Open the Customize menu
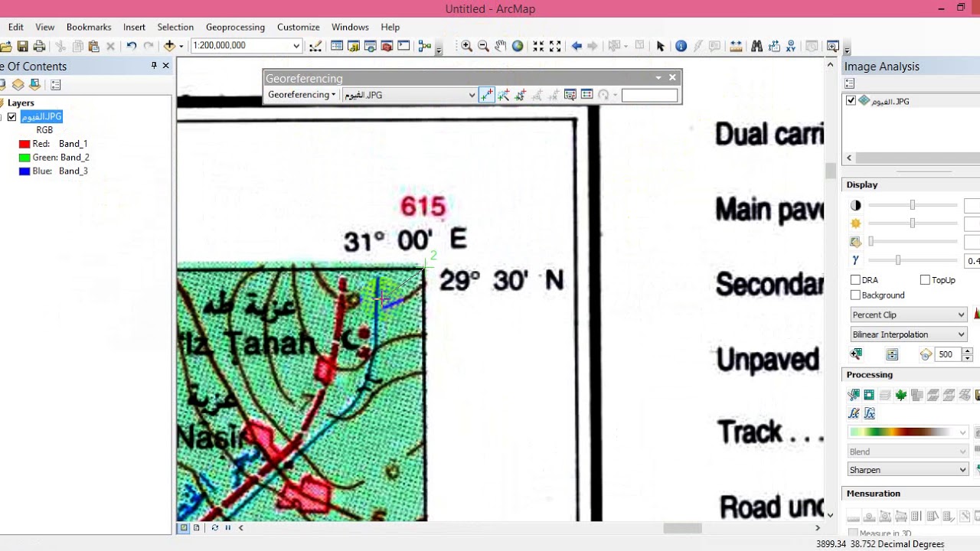The width and height of the screenshot is (980, 551). pyautogui.click(x=299, y=27)
